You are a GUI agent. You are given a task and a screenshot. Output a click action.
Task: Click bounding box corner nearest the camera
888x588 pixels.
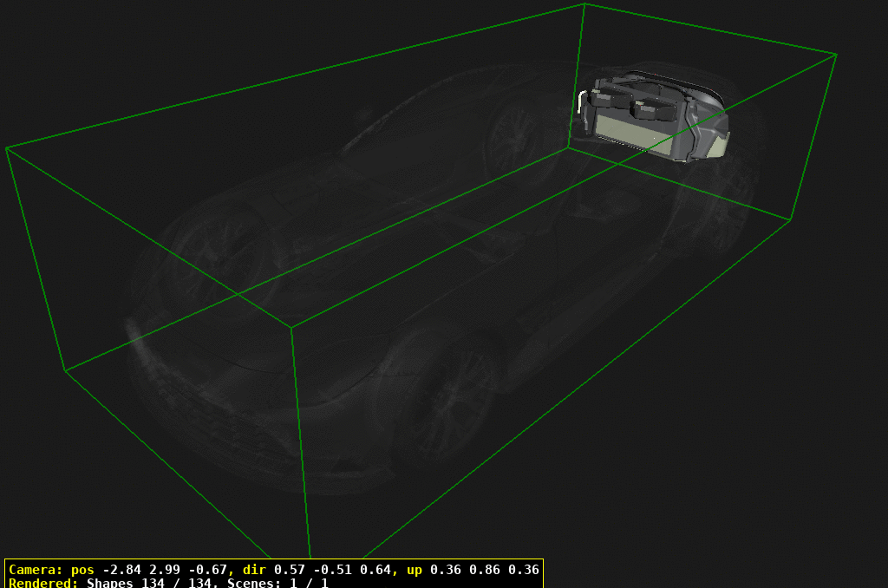[291, 328]
